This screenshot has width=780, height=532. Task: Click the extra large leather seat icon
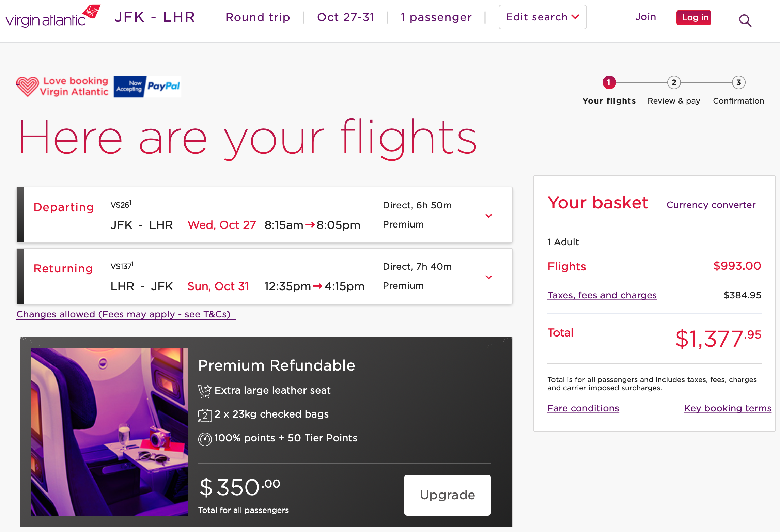coord(205,391)
